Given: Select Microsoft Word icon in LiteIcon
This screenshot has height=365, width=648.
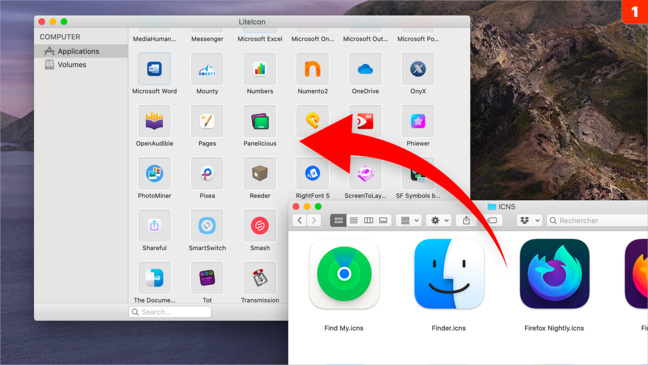Looking at the screenshot, I should (x=154, y=69).
